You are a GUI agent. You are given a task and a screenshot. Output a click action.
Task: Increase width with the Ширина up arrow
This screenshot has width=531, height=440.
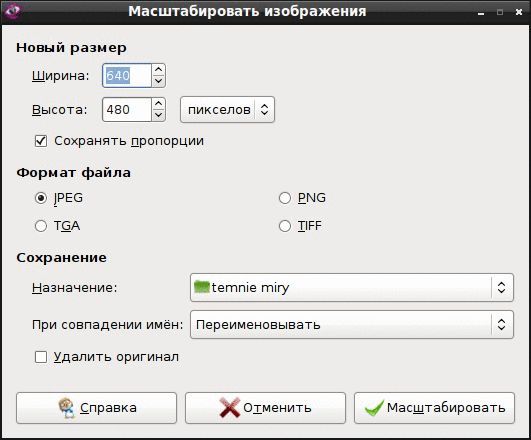point(158,70)
